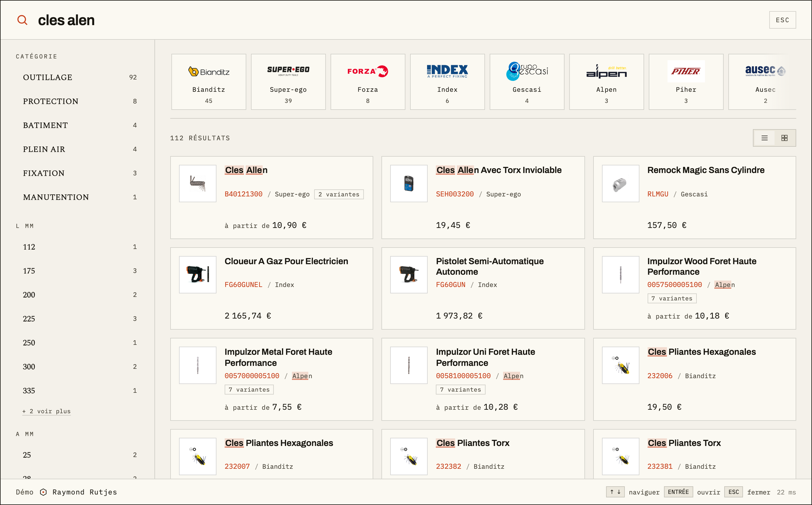View the Cles Pliantes Hexagonales 232007 image
812x505 pixels.
[197, 456]
